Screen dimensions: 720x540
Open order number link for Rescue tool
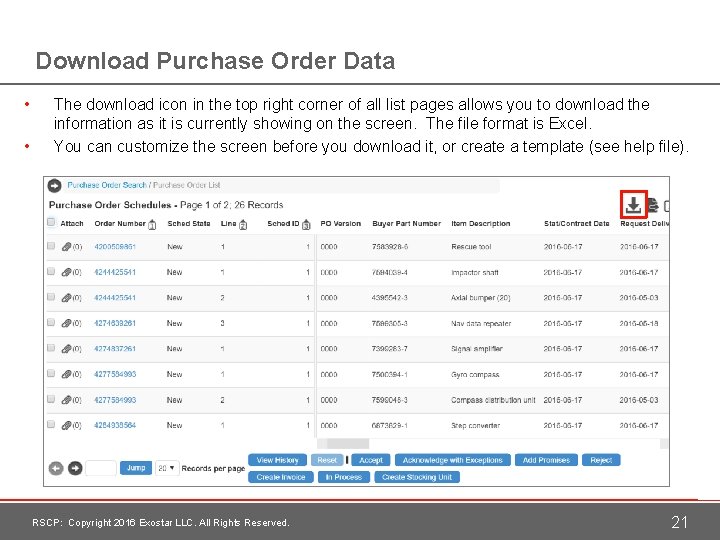pyautogui.click(x=115, y=247)
